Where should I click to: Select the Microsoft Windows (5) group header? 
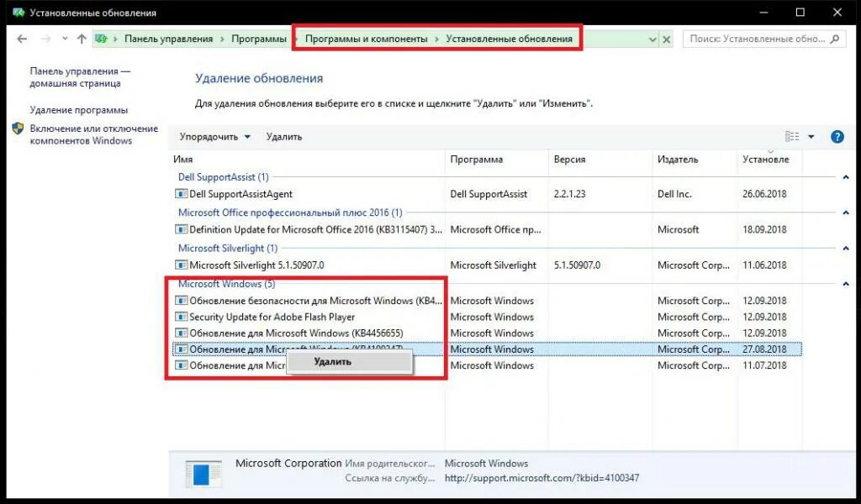click(227, 284)
